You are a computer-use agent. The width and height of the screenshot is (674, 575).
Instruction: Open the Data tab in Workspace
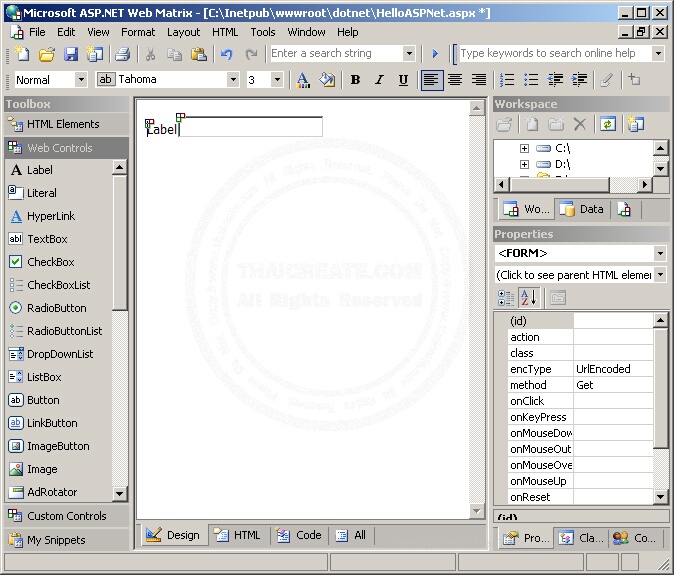[x=581, y=209]
